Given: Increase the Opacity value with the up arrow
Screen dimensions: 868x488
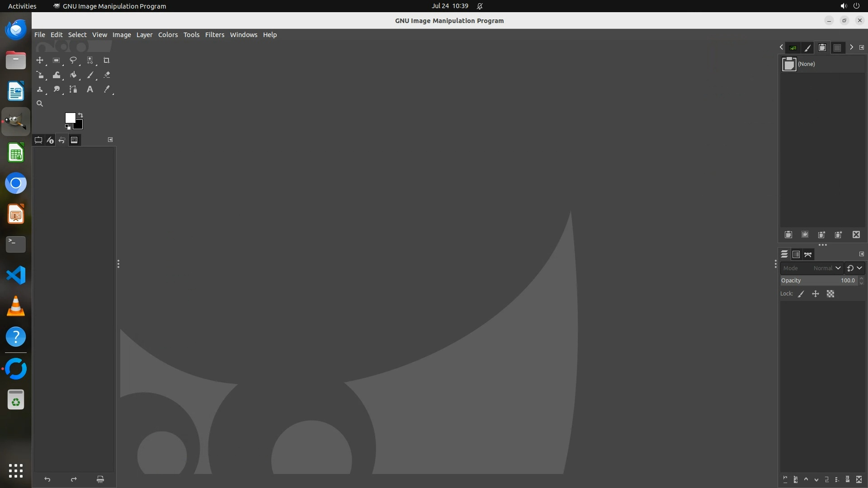Looking at the screenshot, I should pyautogui.click(x=861, y=278).
